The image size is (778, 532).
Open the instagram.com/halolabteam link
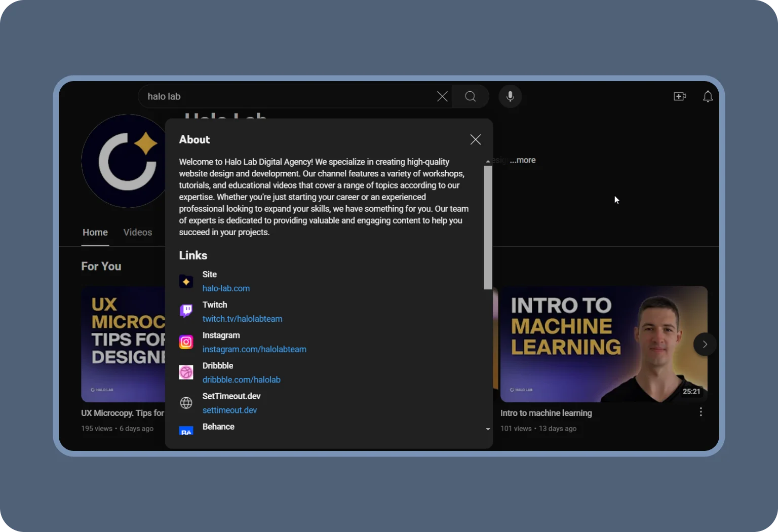click(x=254, y=349)
